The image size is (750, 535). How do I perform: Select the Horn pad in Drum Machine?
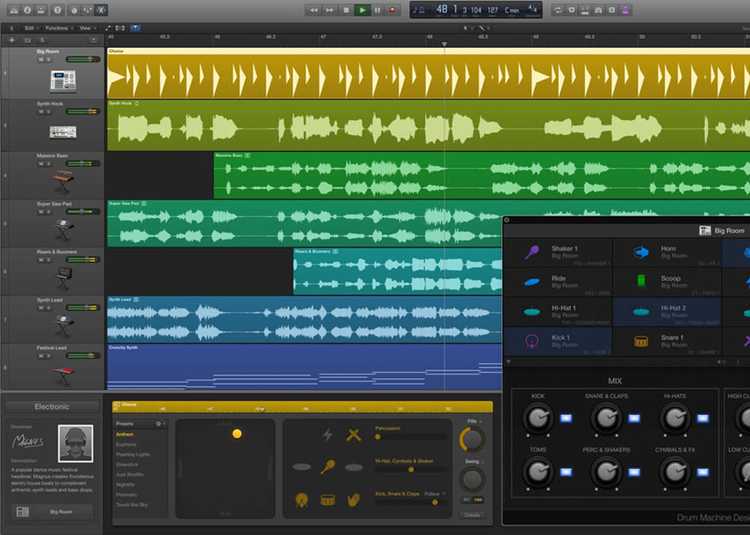coord(667,252)
